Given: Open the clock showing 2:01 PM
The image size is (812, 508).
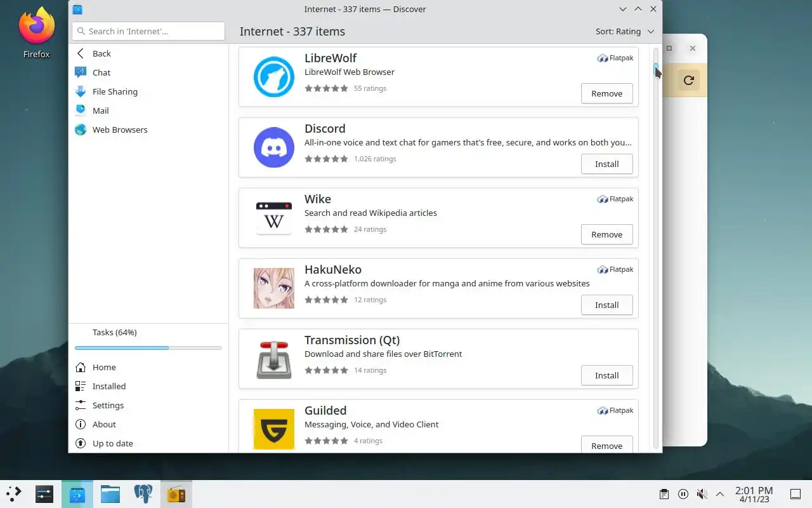Looking at the screenshot, I should point(754,494).
